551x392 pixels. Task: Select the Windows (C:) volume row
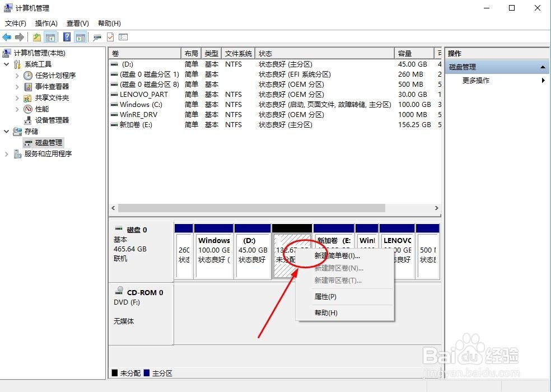pyautogui.click(x=275, y=104)
